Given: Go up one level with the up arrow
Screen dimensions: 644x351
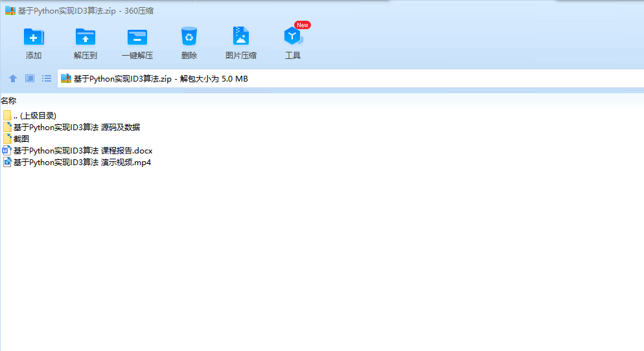Looking at the screenshot, I should 13,78.
